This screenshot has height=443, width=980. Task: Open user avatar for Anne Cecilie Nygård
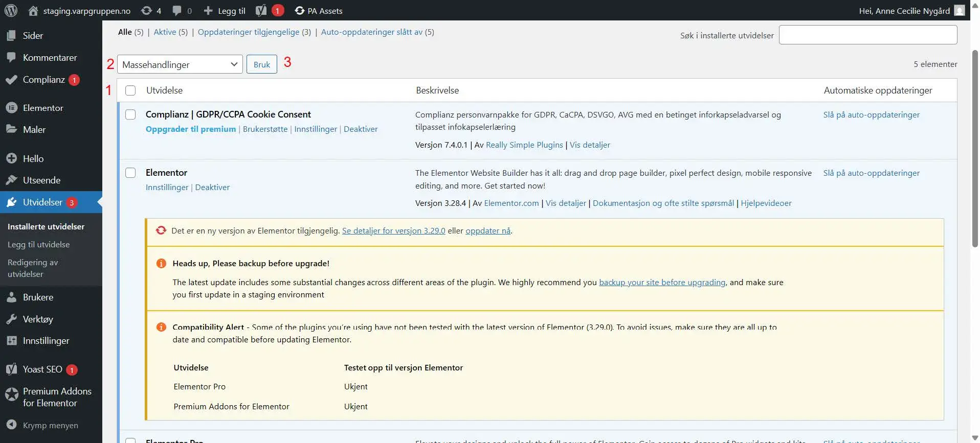tap(960, 10)
